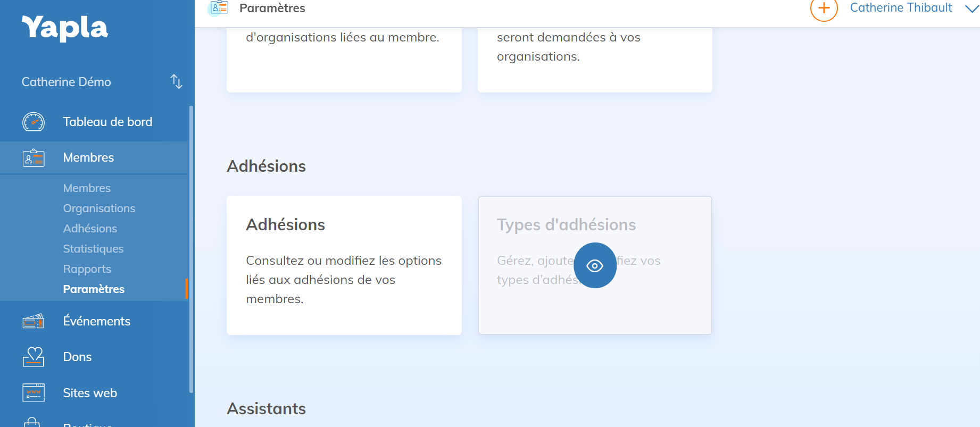The image size is (980, 427).
Task: Click the sidebar vertical scrollbar
Action: pos(191,250)
